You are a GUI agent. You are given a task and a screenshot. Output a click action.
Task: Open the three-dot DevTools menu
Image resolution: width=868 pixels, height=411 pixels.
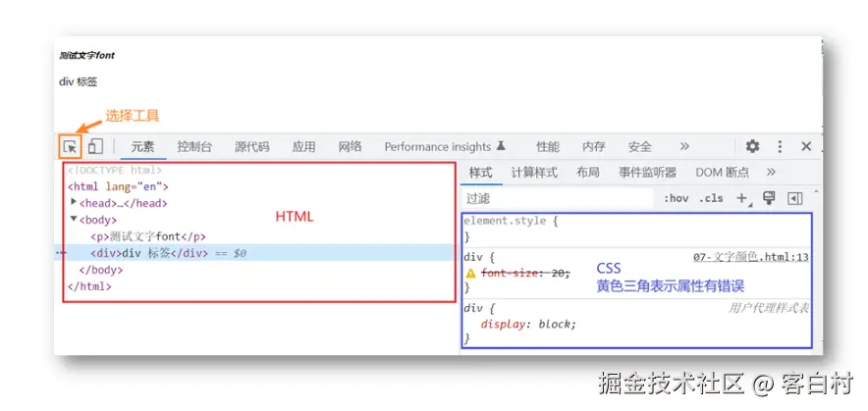point(780,146)
